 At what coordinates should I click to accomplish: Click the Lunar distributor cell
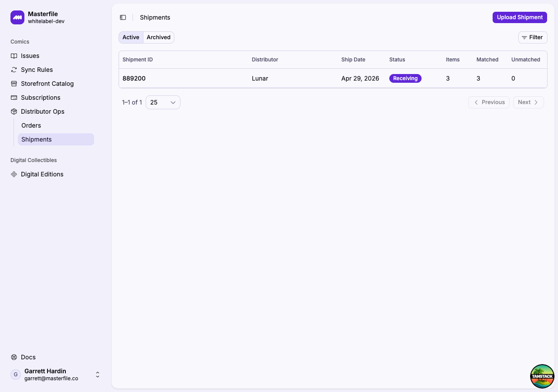click(x=260, y=78)
